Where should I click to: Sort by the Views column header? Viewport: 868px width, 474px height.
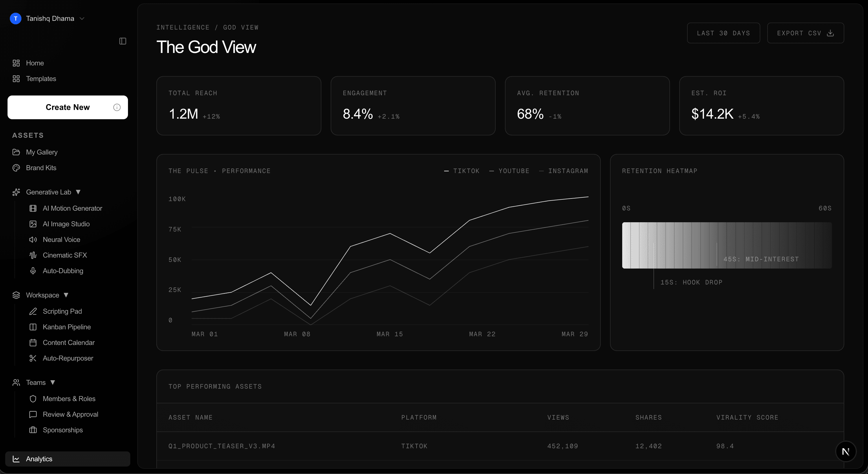pyautogui.click(x=558, y=417)
